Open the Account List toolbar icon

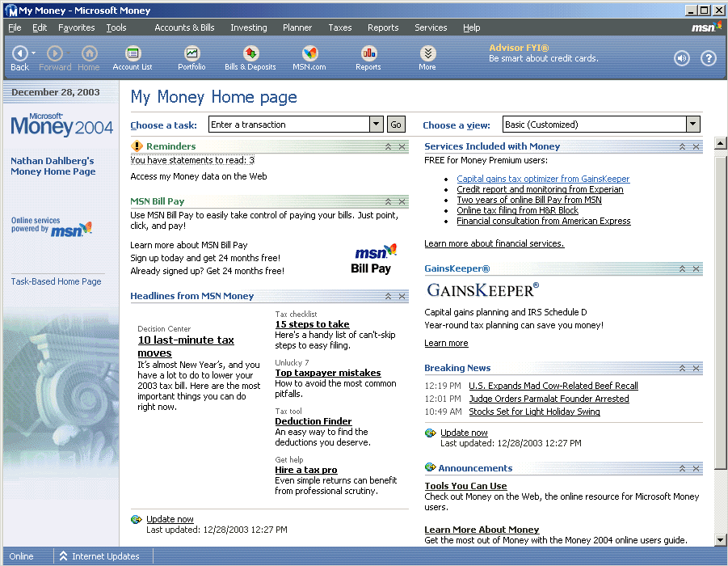point(133,54)
